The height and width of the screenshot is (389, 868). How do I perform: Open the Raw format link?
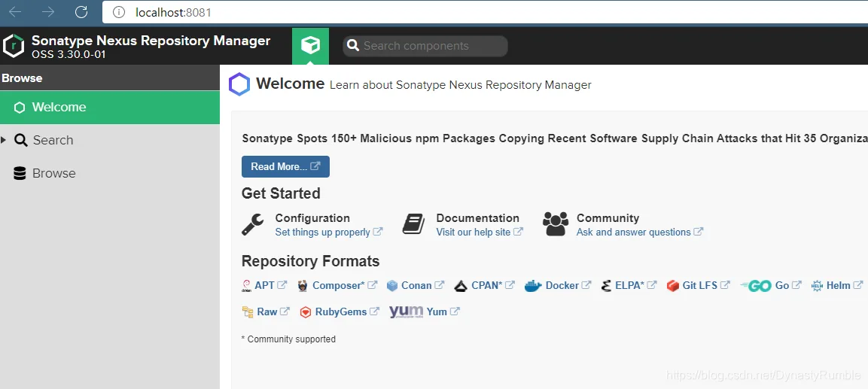(273, 312)
